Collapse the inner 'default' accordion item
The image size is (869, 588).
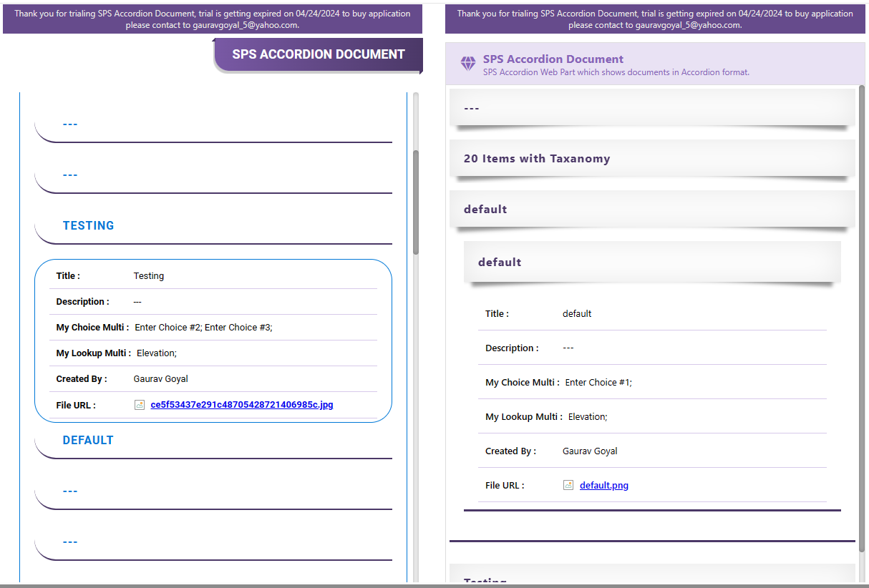[x=652, y=263]
